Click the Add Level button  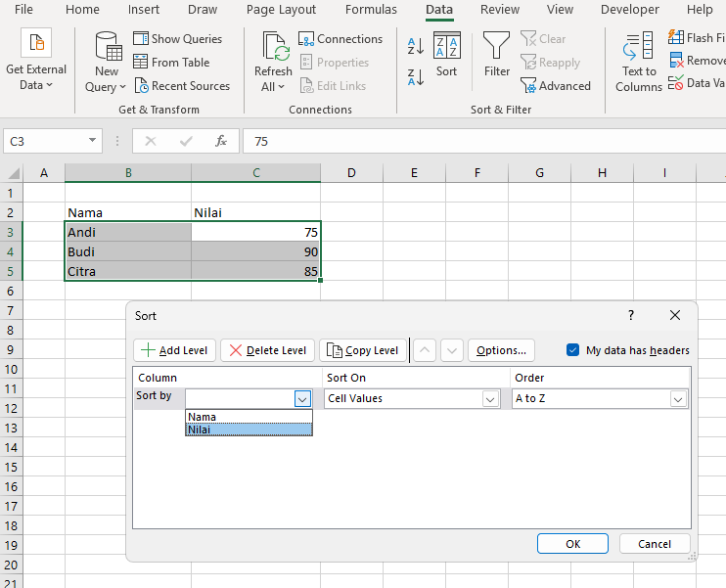[174, 350]
